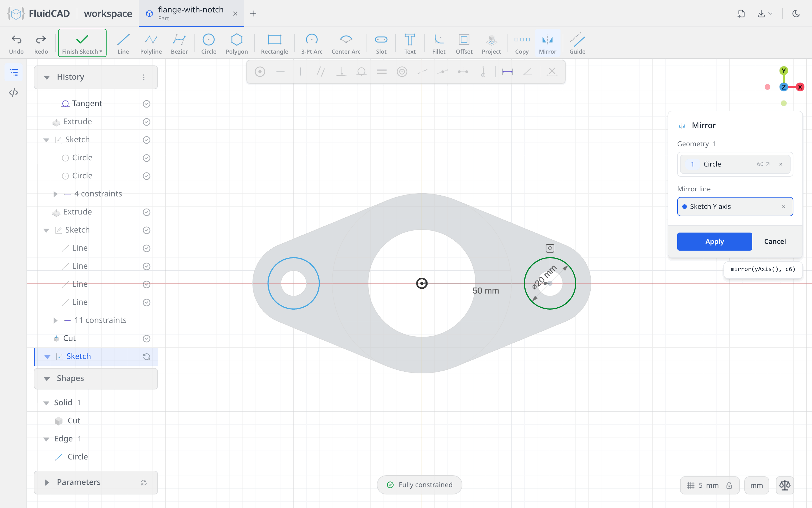Select the Project tool
The height and width of the screenshot is (508, 812).
tap(491, 44)
